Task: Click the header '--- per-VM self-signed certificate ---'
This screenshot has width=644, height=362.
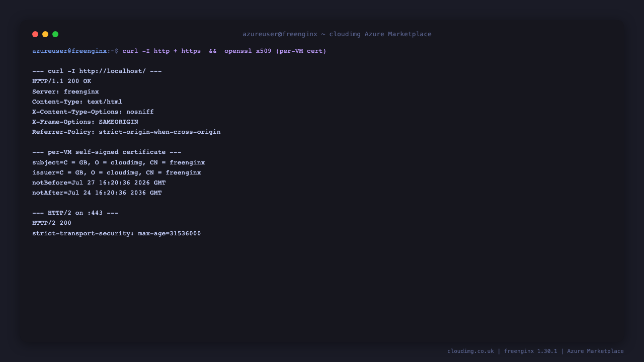Action: pos(107,152)
